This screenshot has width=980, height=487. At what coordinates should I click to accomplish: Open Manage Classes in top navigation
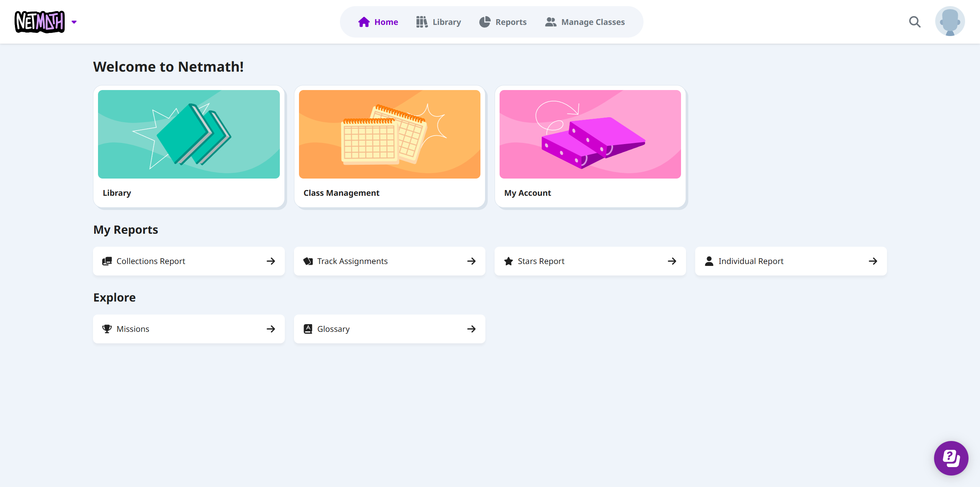coord(585,22)
